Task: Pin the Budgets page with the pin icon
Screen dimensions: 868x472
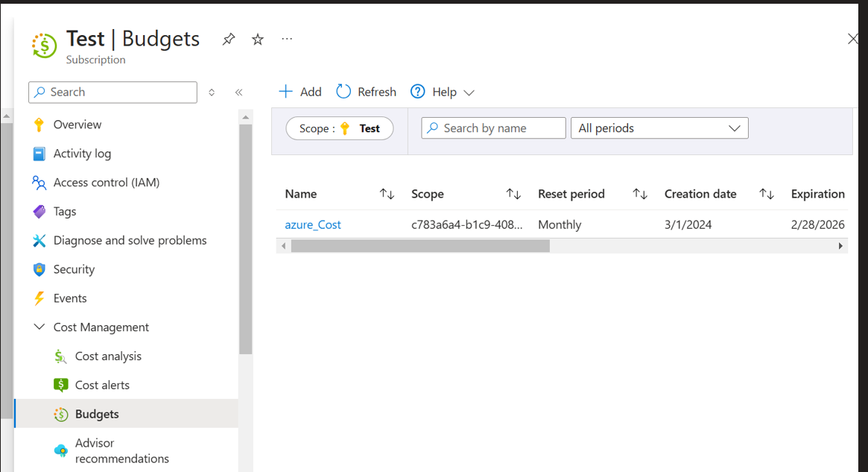Action: coord(229,40)
